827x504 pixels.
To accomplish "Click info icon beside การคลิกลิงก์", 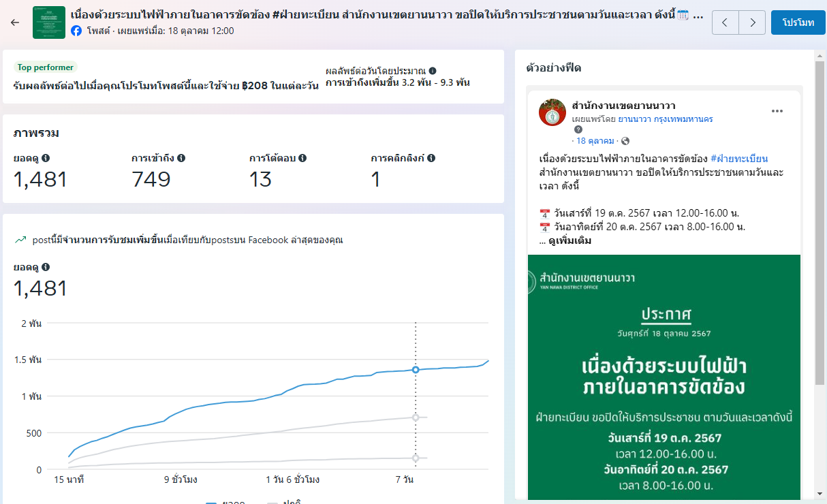I will tap(431, 158).
